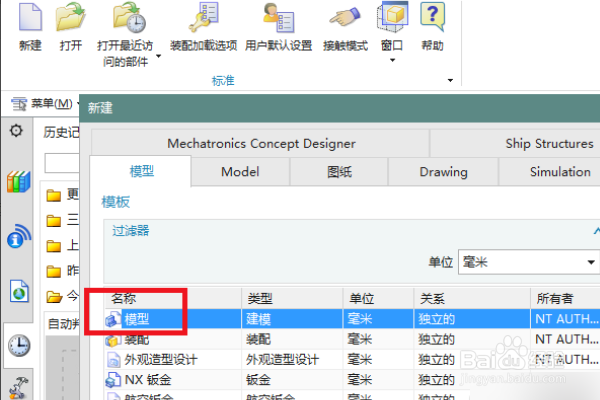Click the history panel search field
This screenshot has width=600, height=400.
(62, 163)
